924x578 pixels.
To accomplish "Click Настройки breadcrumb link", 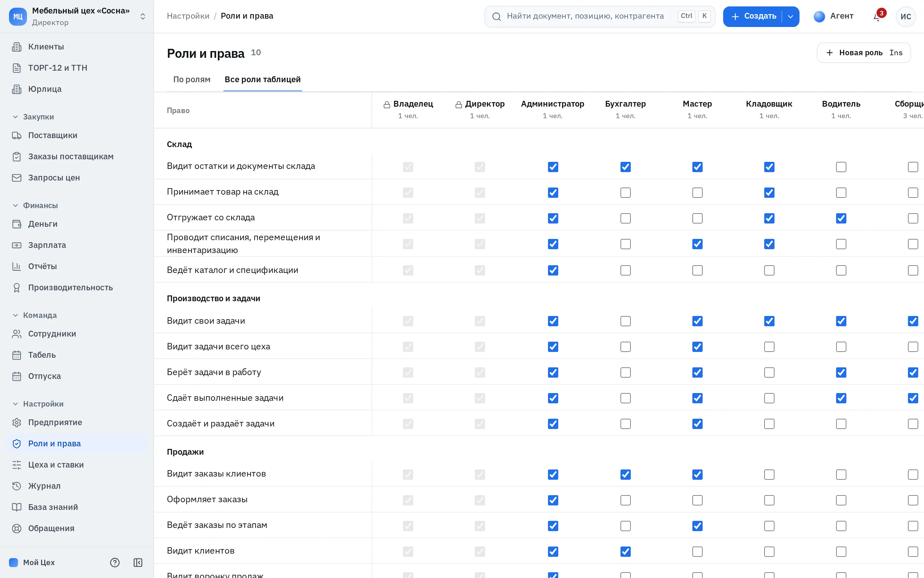I will coord(188,16).
